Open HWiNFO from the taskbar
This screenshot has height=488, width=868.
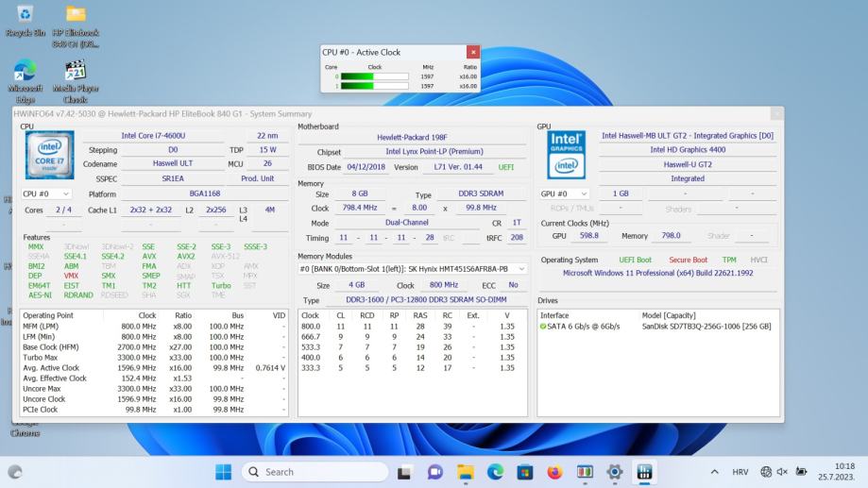point(645,472)
